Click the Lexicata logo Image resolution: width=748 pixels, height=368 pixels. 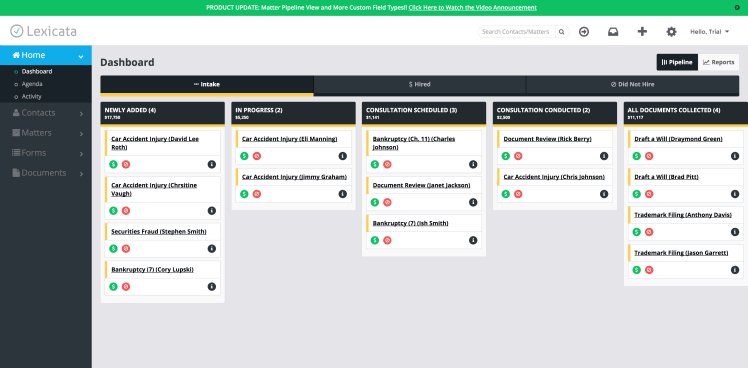[x=43, y=32]
